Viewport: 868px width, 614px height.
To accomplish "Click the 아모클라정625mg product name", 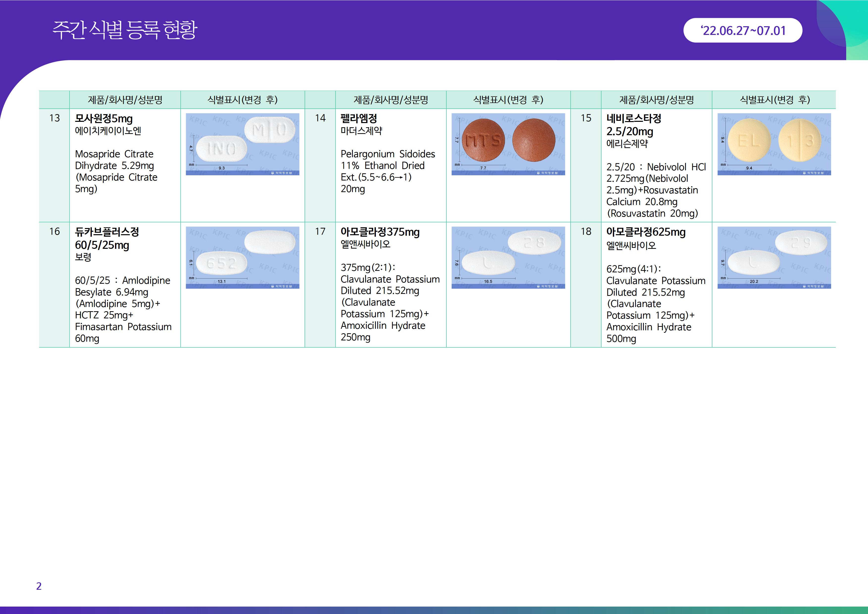I will coord(646,232).
